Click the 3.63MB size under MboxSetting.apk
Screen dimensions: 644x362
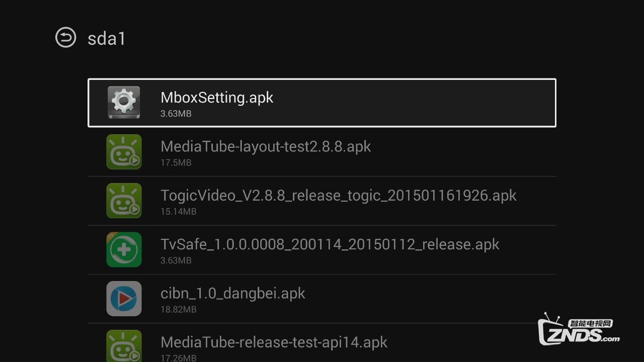(176, 114)
